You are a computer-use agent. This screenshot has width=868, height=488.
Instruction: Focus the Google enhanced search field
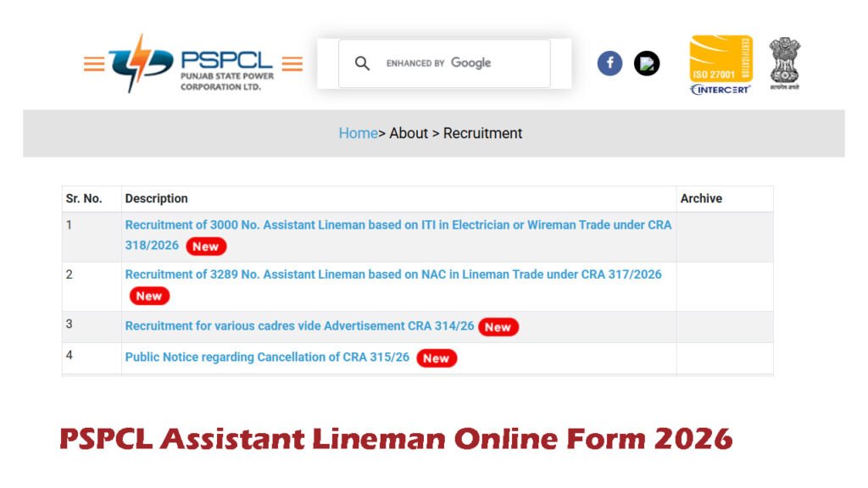444,64
